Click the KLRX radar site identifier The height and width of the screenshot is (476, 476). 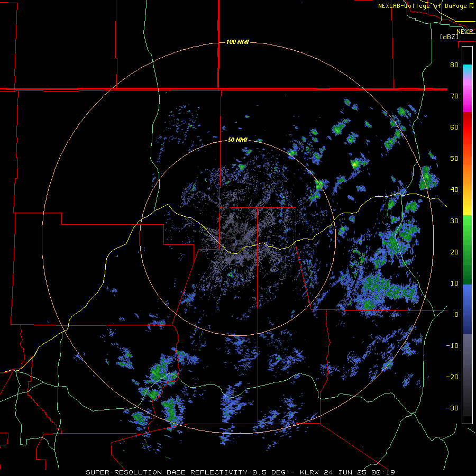[x=309, y=472]
